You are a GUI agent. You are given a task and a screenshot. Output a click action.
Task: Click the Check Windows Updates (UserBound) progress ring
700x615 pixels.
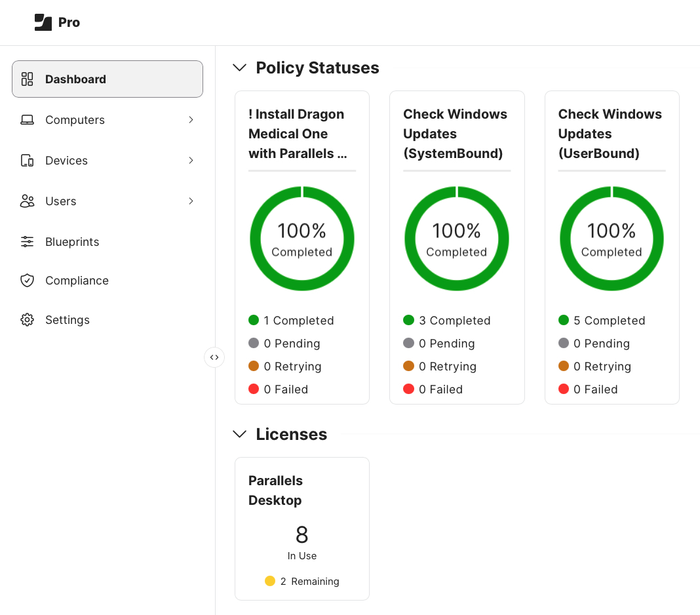tap(612, 239)
